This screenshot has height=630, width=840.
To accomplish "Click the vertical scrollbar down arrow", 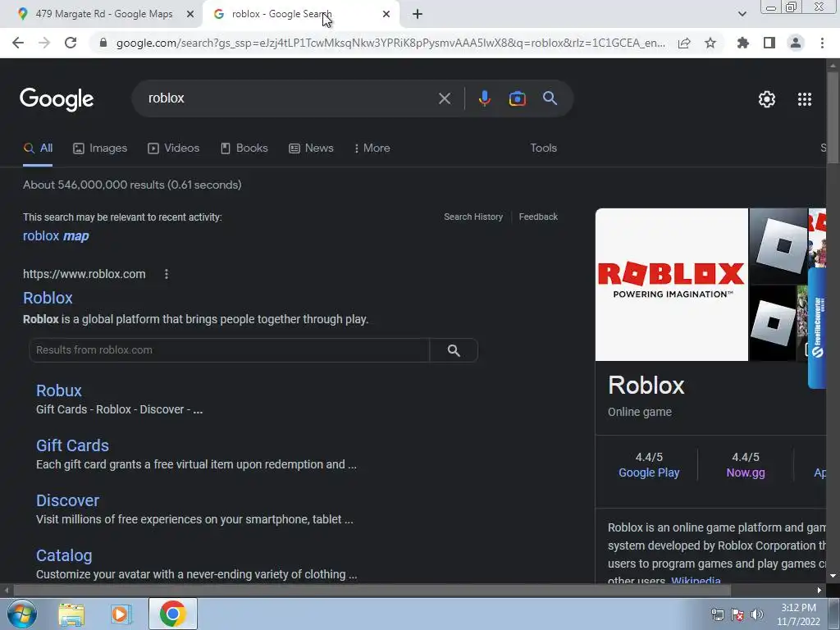I will (x=833, y=576).
